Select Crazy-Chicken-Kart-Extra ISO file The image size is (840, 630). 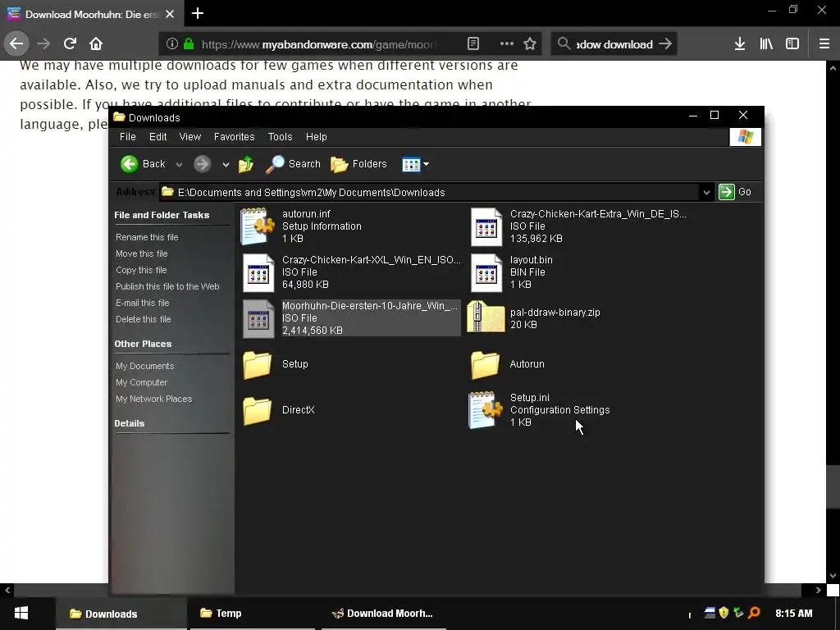pyautogui.click(x=578, y=226)
